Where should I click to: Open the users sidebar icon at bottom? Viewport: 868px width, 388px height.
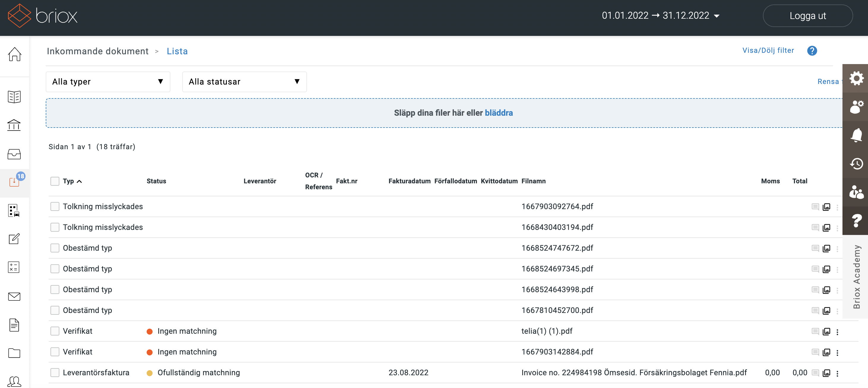point(14,381)
